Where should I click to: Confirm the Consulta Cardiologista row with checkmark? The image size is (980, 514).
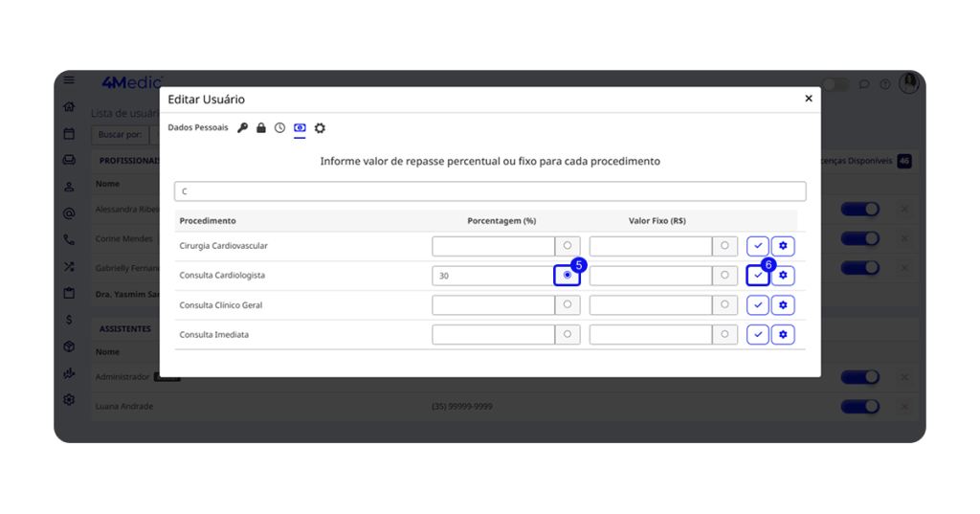pyautogui.click(x=758, y=276)
